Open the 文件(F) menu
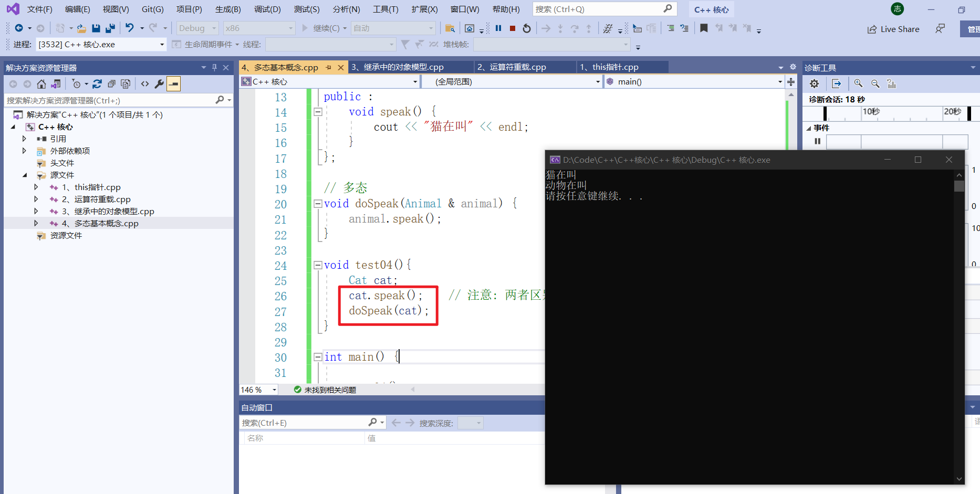980x494 pixels. [x=39, y=9]
